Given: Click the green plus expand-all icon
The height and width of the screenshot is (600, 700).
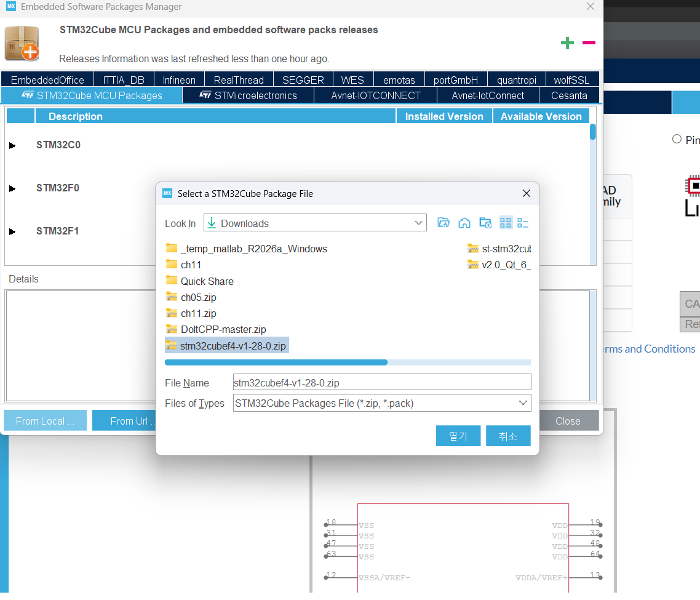Looking at the screenshot, I should point(567,43).
